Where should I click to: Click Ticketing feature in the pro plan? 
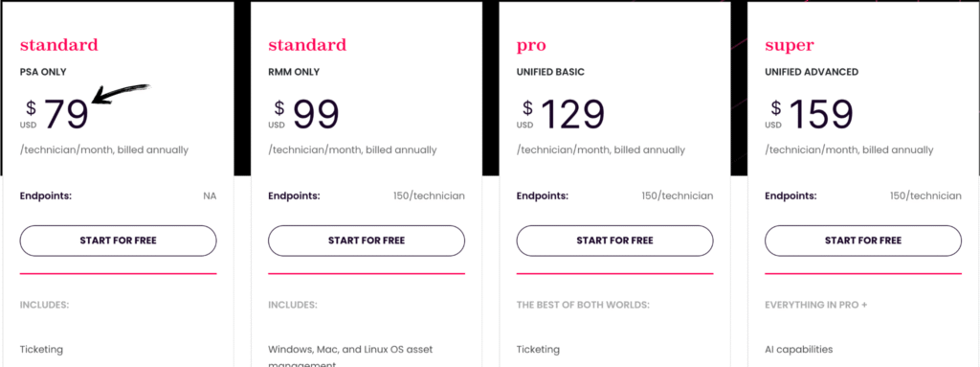click(x=538, y=350)
